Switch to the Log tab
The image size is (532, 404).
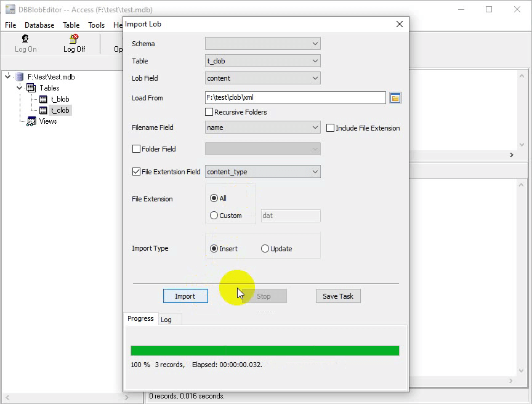pos(166,320)
